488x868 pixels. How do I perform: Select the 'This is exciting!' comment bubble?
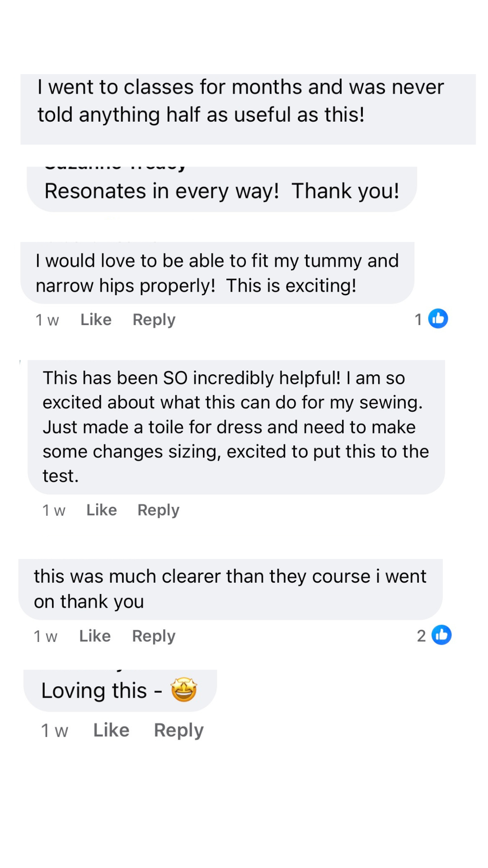[x=217, y=273]
